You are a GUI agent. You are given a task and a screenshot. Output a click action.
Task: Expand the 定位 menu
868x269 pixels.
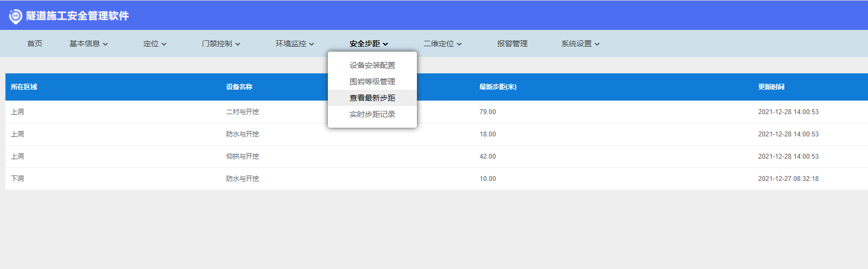pyautogui.click(x=155, y=43)
